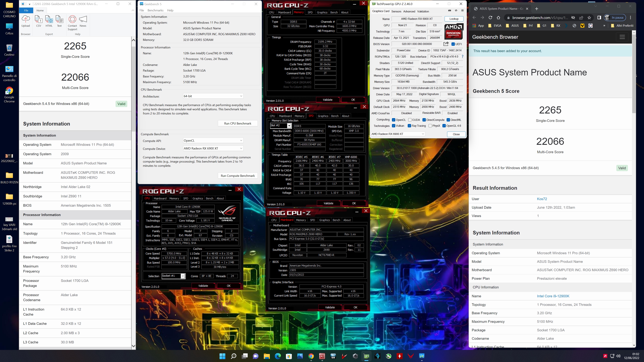
Task: Open Contact Support in the Geekbench ribbon
Action: pos(72,23)
